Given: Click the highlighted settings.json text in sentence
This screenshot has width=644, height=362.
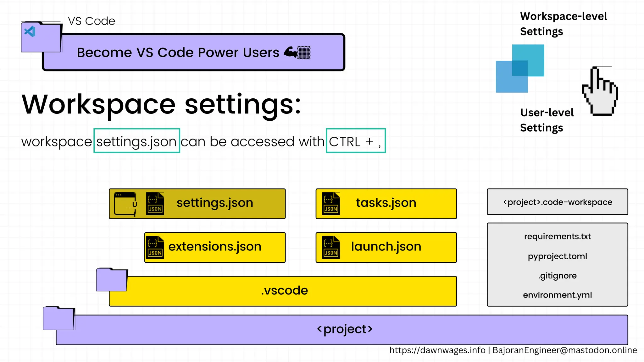Looking at the screenshot, I should pyautogui.click(x=136, y=141).
